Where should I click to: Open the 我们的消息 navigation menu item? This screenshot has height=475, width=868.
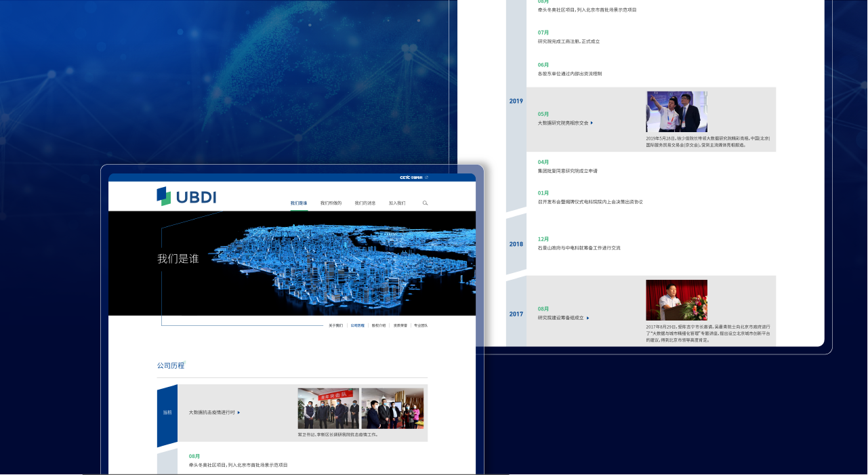tap(365, 203)
